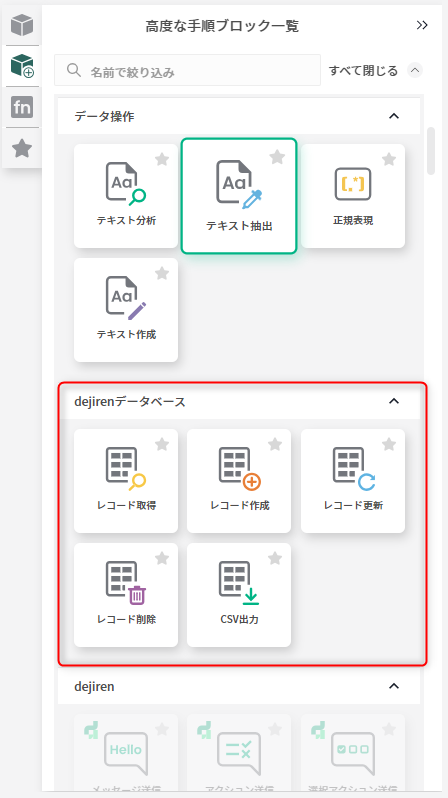Pick the CSV出力 block
Image resolution: width=448 pixels, height=798 pixels.
click(x=239, y=595)
